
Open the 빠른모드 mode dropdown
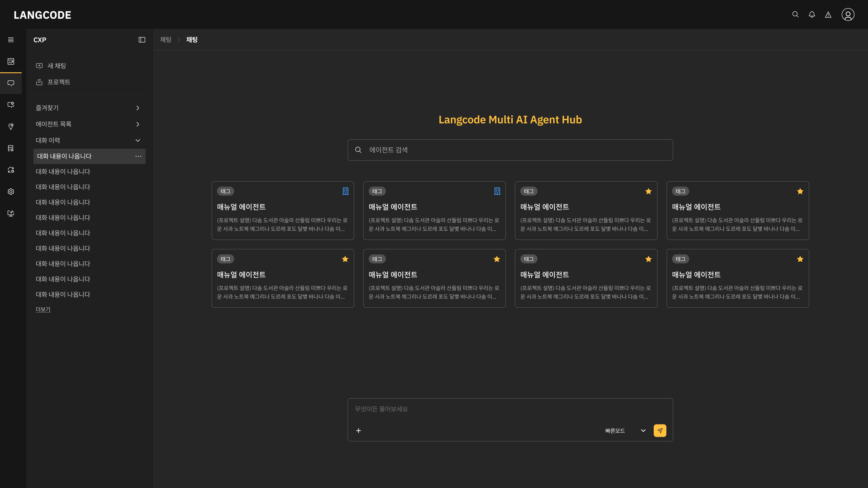(625, 430)
